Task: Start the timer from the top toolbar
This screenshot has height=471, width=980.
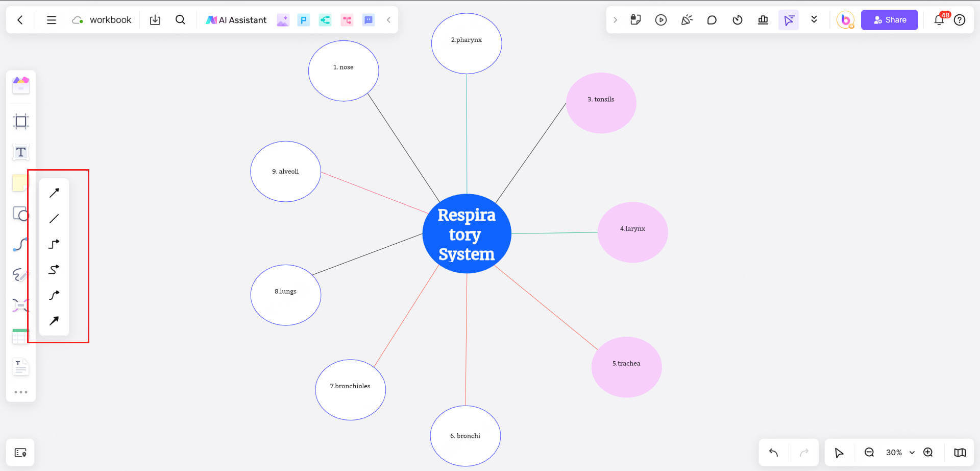Action: [x=737, y=20]
